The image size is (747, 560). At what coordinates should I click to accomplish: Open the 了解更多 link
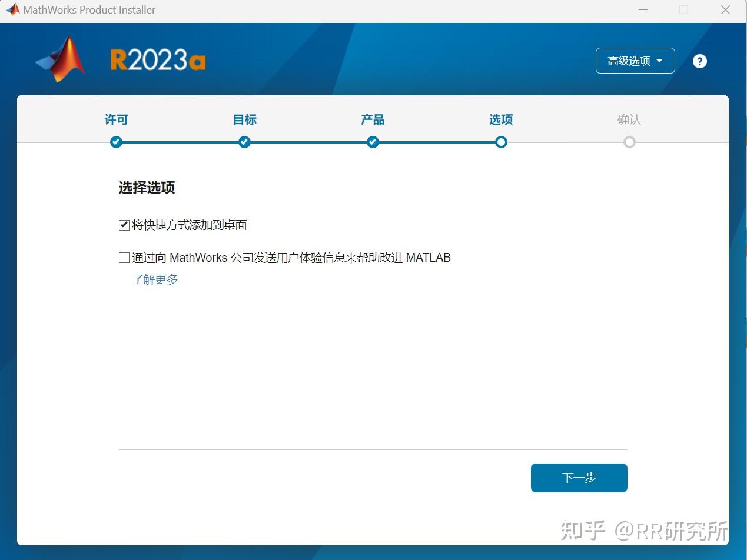155,279
